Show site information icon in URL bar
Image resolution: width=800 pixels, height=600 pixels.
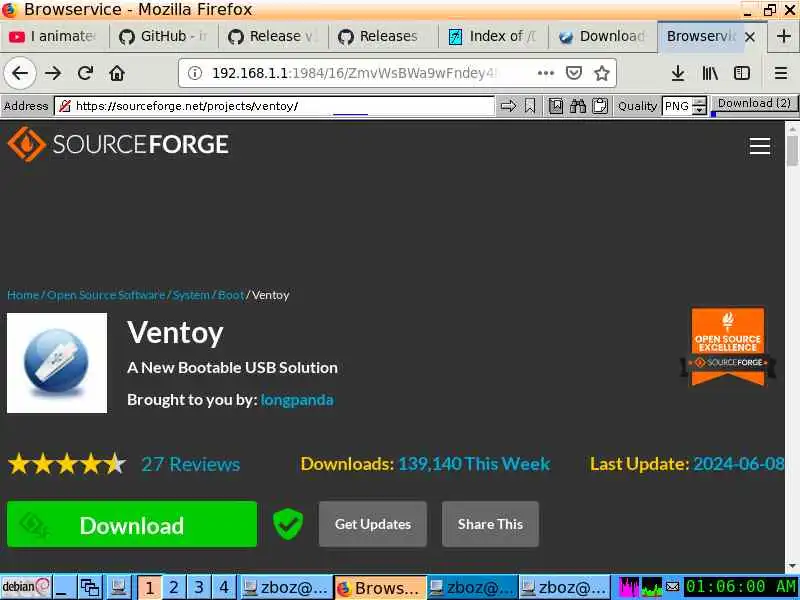[194, 73]
